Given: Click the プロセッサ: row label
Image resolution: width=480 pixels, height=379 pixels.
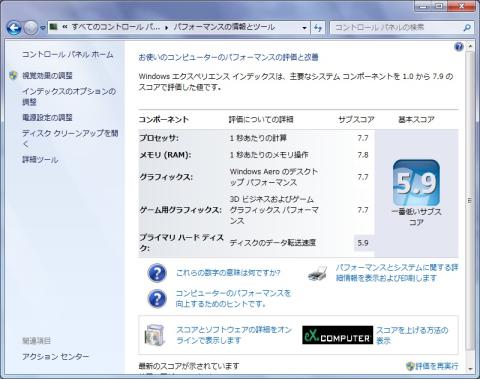Looking at the screenshot, I should (159, 138).
